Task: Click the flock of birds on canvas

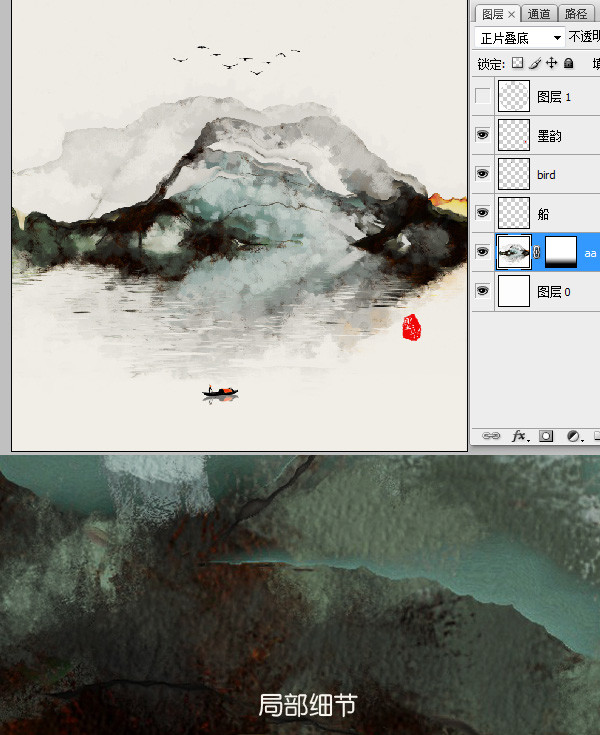Action: [236, 60]
